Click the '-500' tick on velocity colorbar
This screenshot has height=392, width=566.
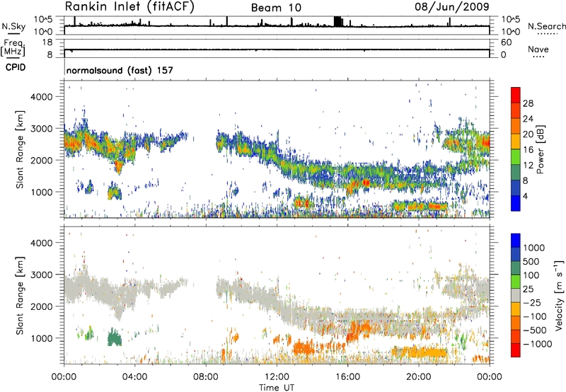point(534,330)
